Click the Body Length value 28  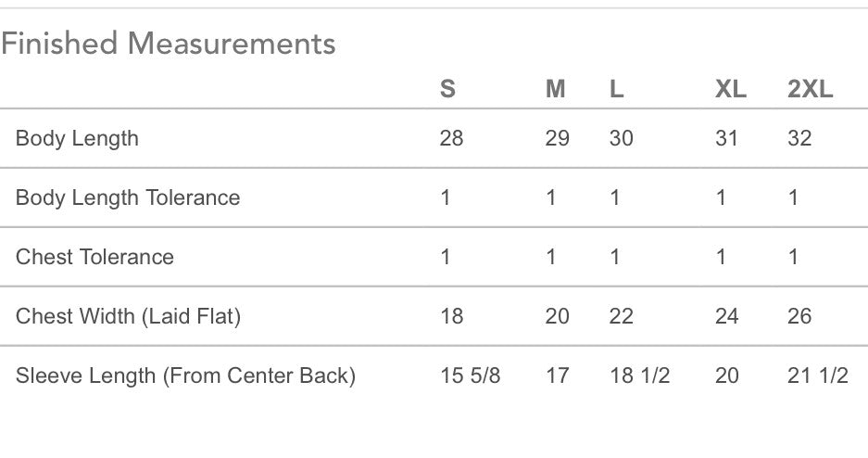click(452, 138)
